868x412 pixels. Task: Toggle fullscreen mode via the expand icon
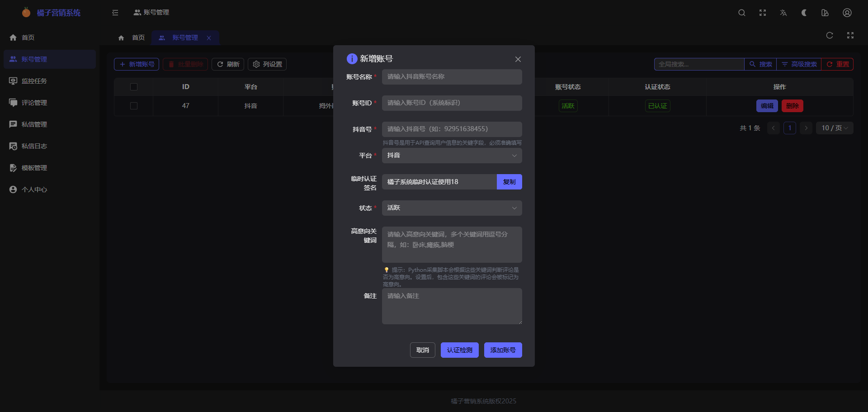point(763,13)
